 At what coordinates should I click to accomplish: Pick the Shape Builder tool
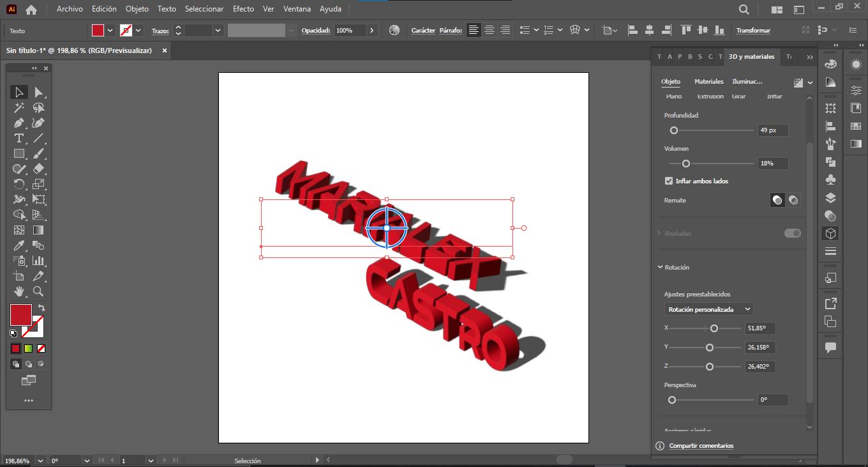pos(19,215)
